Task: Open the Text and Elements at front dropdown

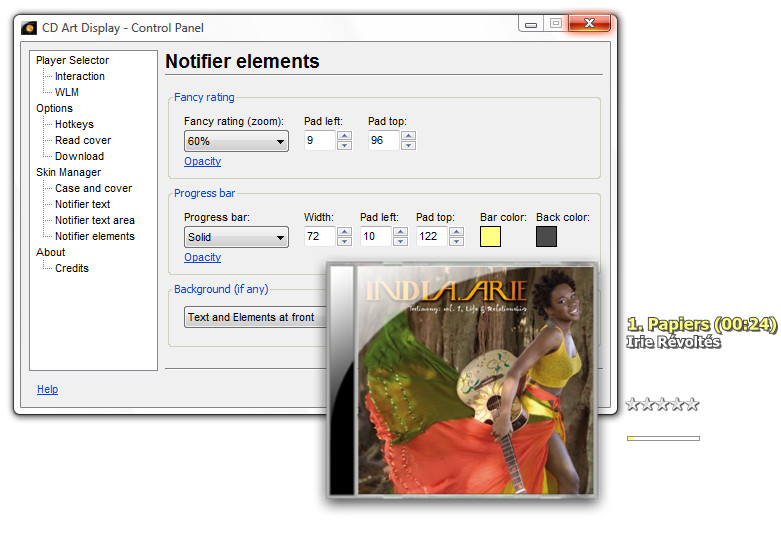Action: point(255,317)
